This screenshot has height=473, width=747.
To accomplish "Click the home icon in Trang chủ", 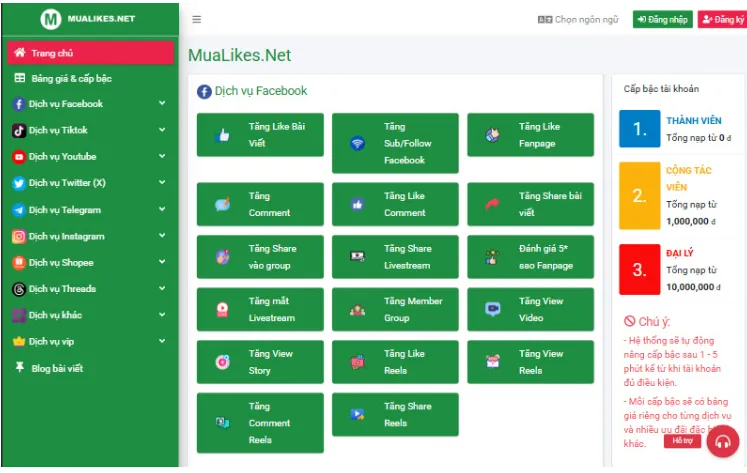I will (x=20, y=52).
